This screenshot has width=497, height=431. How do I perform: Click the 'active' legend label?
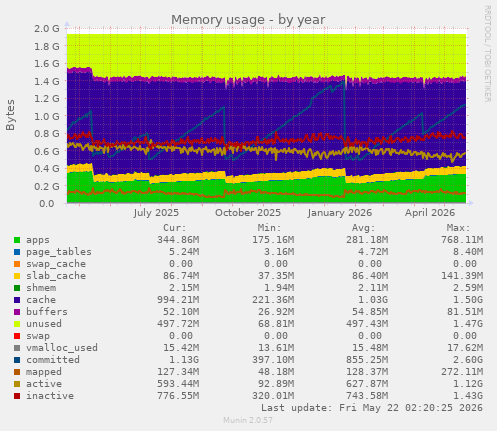[x=44, y=384]
